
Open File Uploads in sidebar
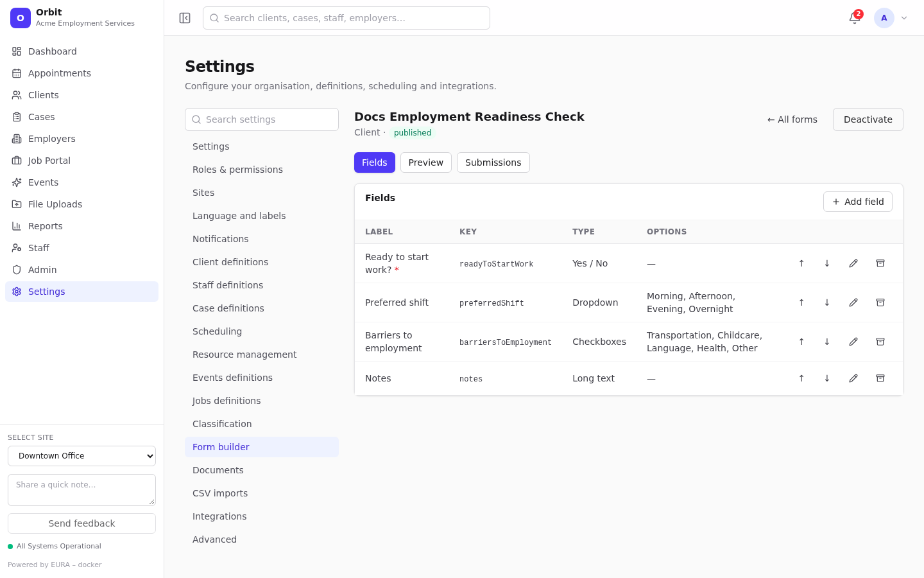(81, 204)
